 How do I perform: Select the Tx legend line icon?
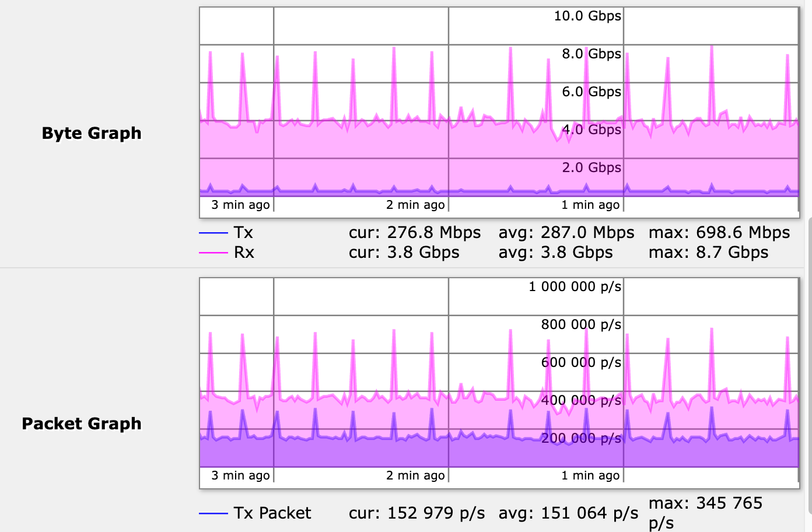(x=212, y=232)
